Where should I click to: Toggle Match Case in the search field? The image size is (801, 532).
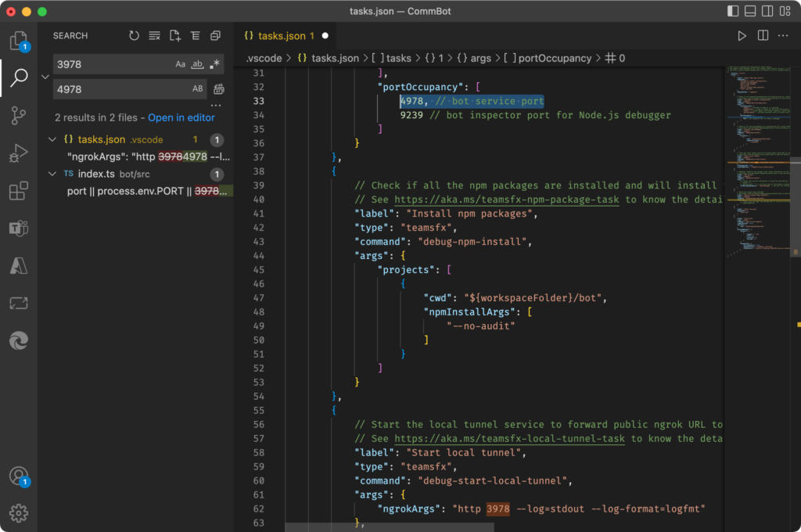pos(181,64)
